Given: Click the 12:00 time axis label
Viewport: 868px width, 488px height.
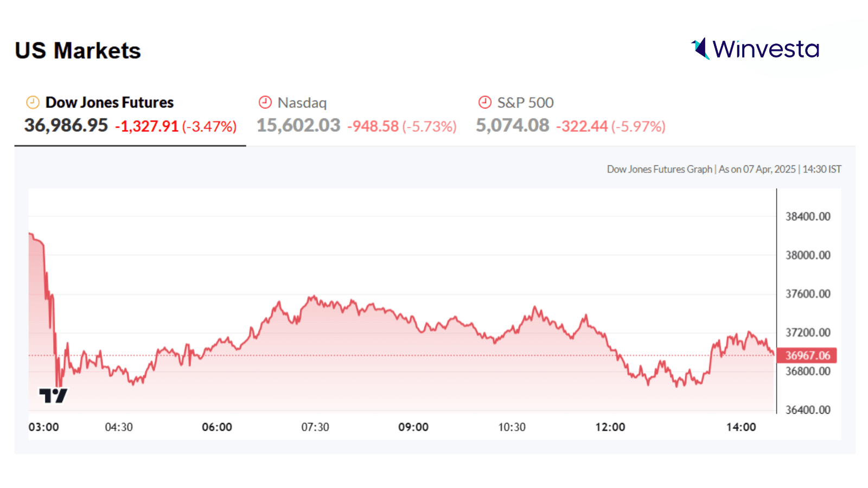Looking at the screenshot, I should click(x=610, y=427).
